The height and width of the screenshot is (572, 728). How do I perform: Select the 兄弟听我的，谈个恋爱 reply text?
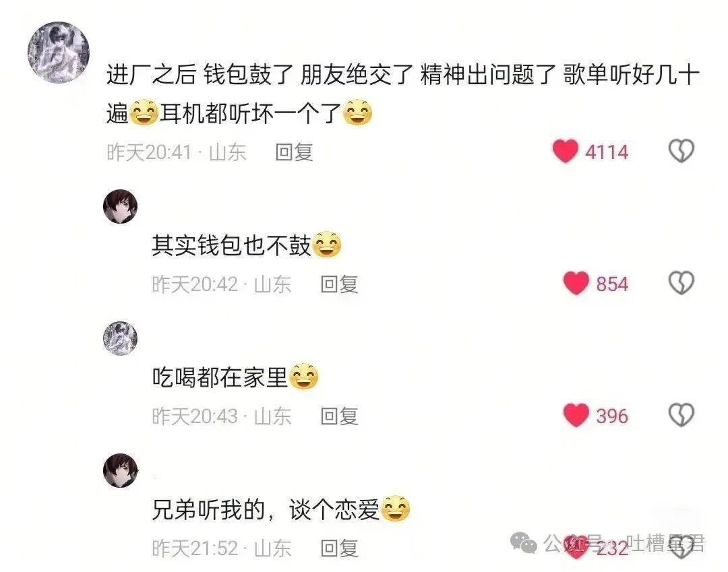click(281, 509)
